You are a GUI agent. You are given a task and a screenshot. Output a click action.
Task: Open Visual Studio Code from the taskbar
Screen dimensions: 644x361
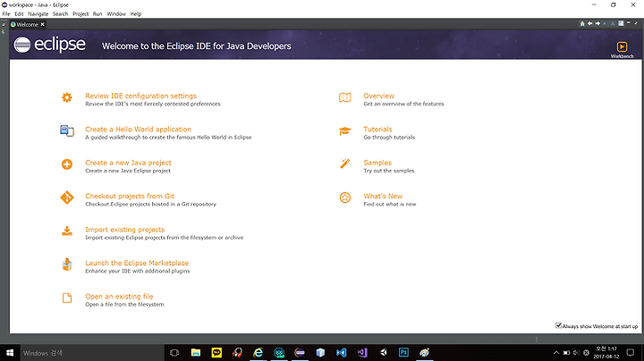pyautogui.click(x=342, y=352)
